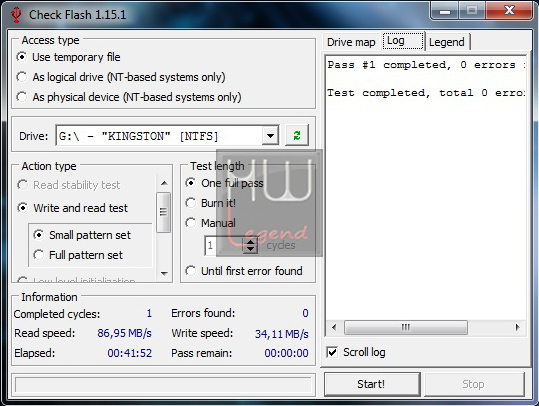
Task: Refresh the drive list with green arrows icon
Action: tap(297, 135)
